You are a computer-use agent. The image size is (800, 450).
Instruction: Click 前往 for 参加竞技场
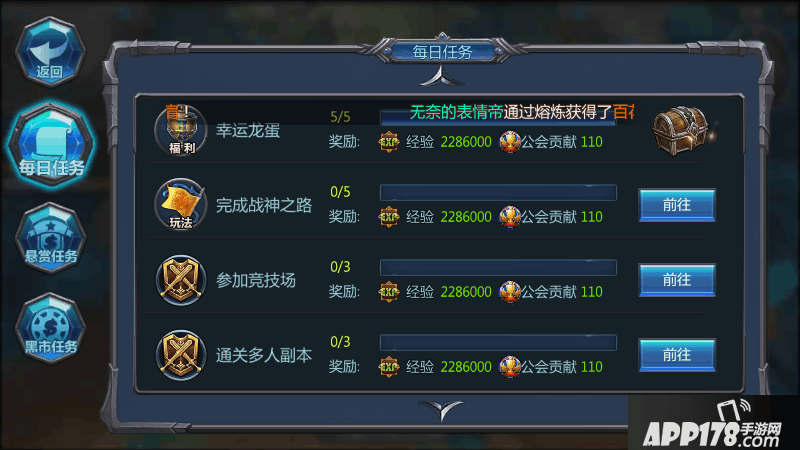coord(677,280)
